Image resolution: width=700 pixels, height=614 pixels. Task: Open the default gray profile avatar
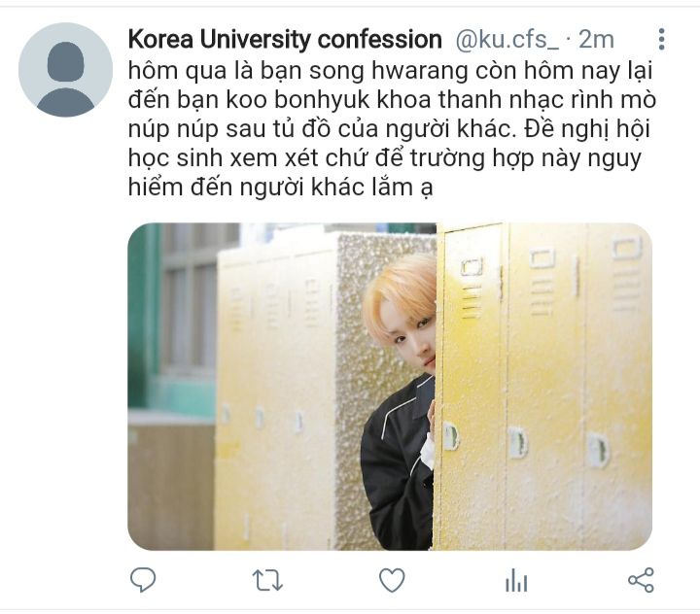(x=65, y=70)
